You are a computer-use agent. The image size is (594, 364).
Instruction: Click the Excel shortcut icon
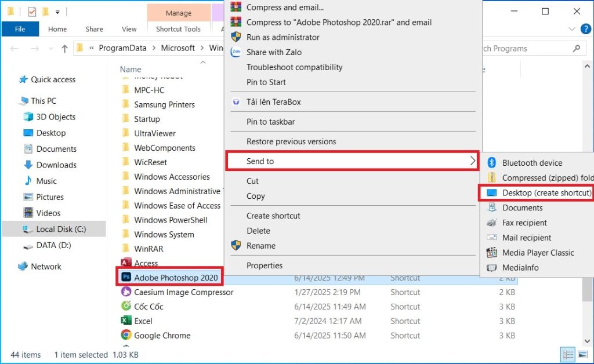[x=126, y=321]
